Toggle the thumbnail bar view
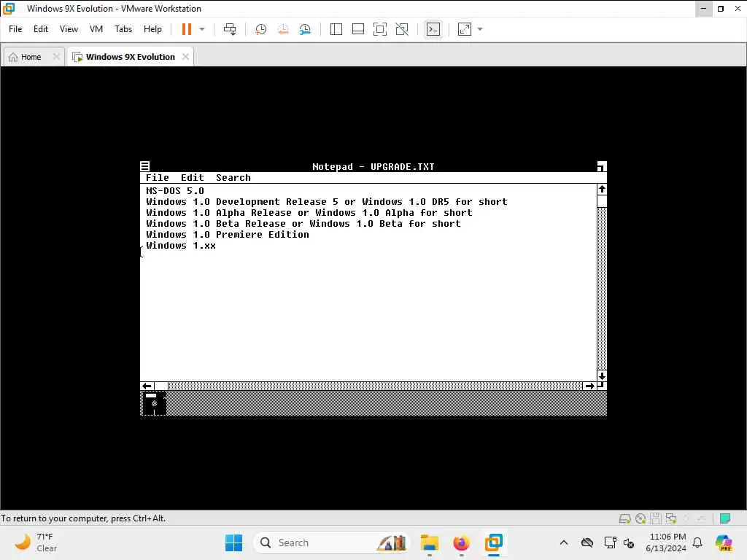This screenshot has width=747, height=560. click(x=357, y=29)
